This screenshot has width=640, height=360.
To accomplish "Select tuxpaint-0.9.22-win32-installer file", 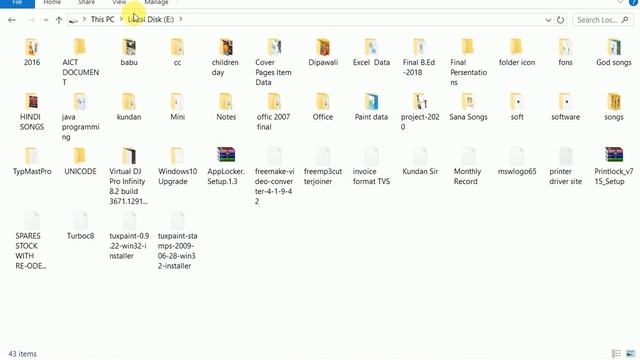I will 129,236.
